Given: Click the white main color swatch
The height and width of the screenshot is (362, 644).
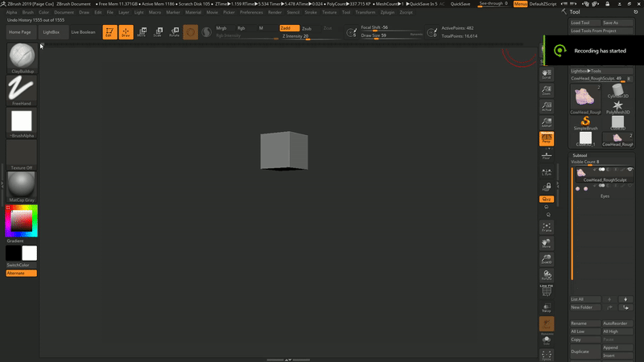Looking at the screenshot, I should click(x=29, y=253).
